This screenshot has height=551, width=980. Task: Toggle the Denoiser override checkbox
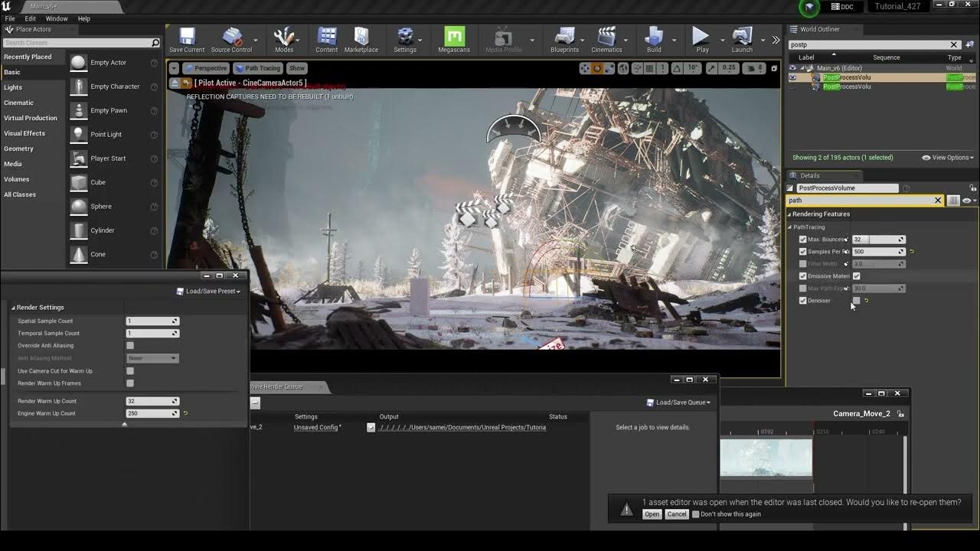click(x=802, y=301)
